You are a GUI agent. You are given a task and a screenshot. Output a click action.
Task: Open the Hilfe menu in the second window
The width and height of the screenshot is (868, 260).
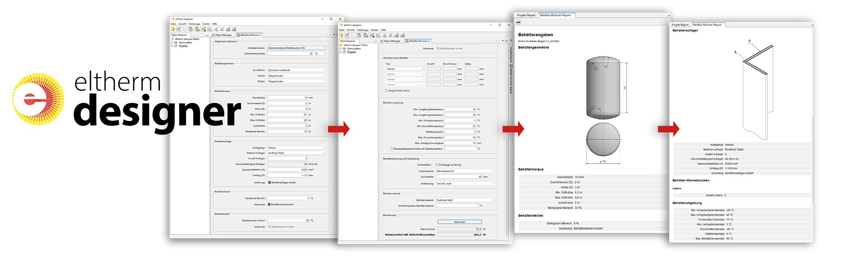[383, 30]
